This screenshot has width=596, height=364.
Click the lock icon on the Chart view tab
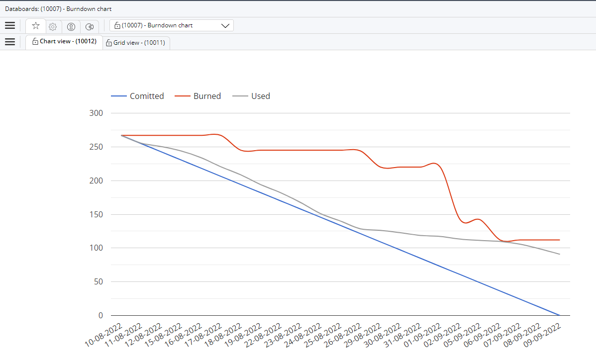35,41
